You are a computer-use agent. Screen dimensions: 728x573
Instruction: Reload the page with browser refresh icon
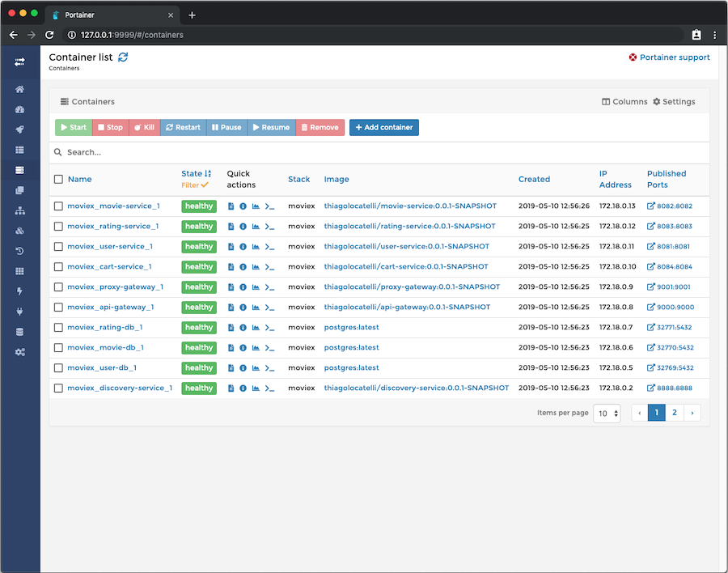tap(49, 35)
